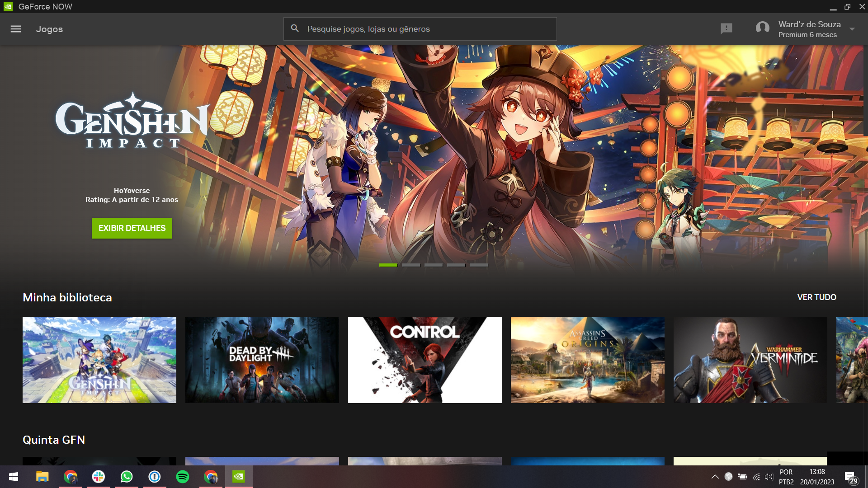Image resolution: width=868 pixels, height=488 pixels.
Task: Click the Ward'z de Souza account name
Action: coord(809,24)
